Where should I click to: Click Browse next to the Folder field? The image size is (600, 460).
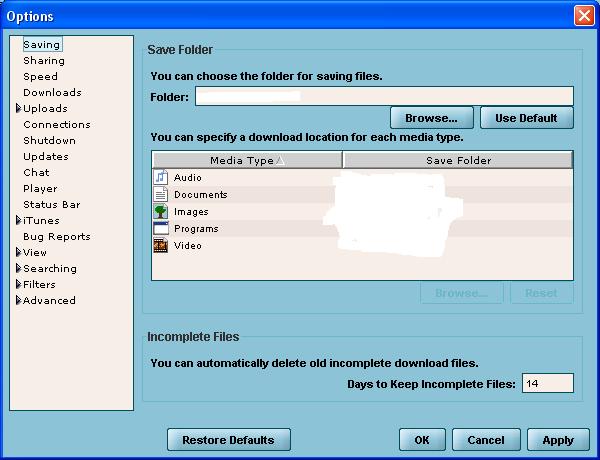click(432, 118)
